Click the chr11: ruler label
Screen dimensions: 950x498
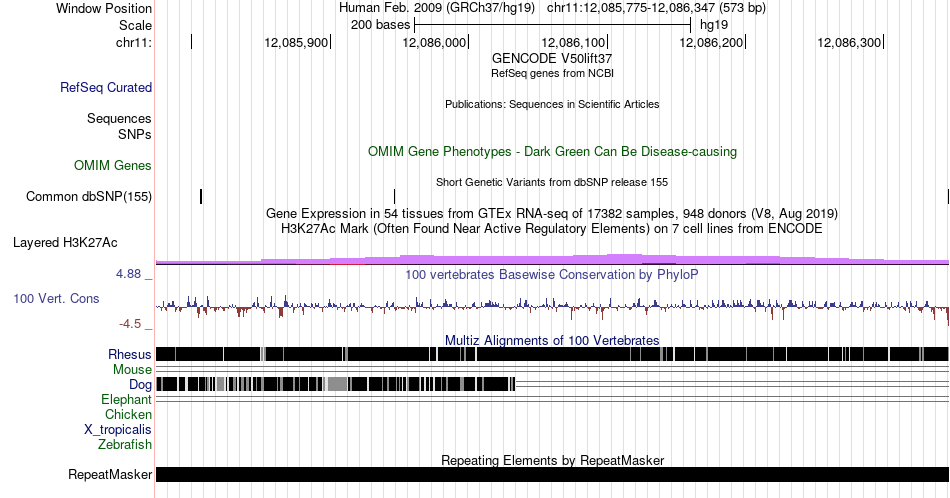[x=134, y=42]
